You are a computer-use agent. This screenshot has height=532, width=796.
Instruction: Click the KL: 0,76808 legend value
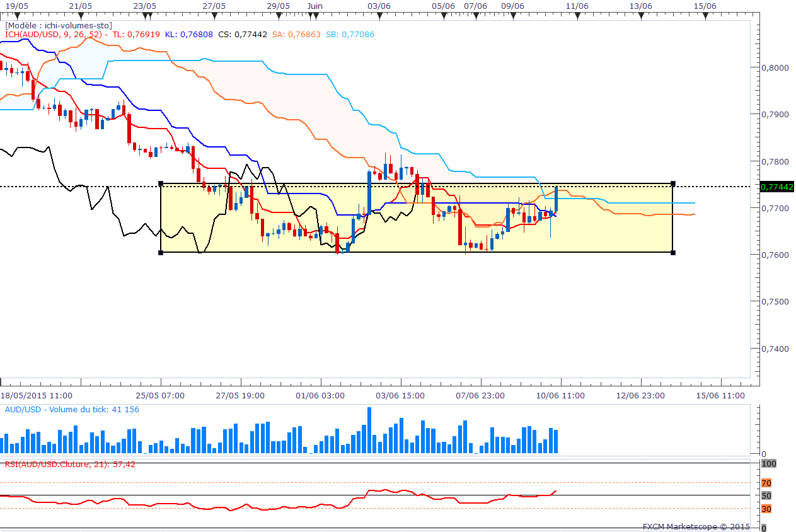(x=189, y=34)
